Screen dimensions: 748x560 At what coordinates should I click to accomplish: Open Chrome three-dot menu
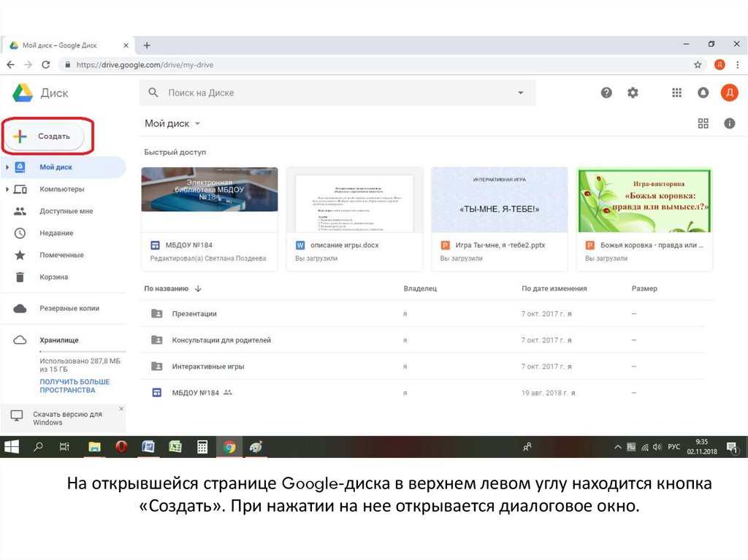click(x=737, y=65)
